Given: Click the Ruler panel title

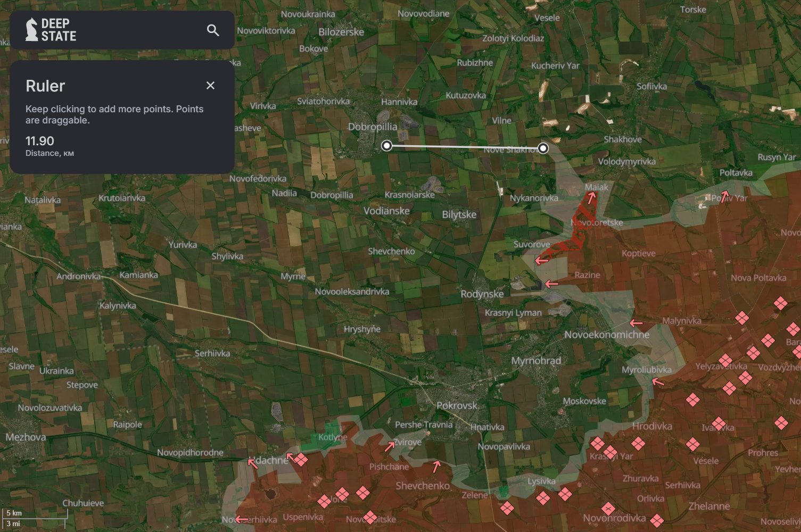Looking at the screenshot, I should tap(45, 86).
